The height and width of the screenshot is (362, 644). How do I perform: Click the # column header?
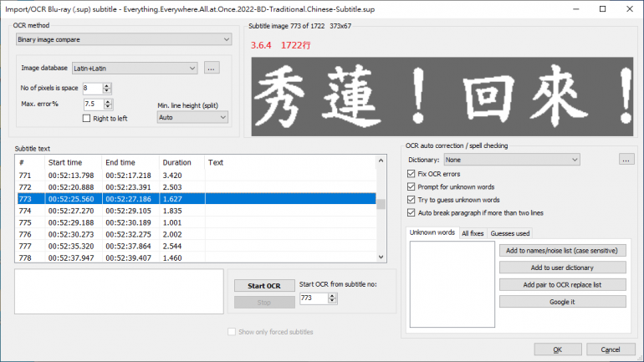point(29,162)
